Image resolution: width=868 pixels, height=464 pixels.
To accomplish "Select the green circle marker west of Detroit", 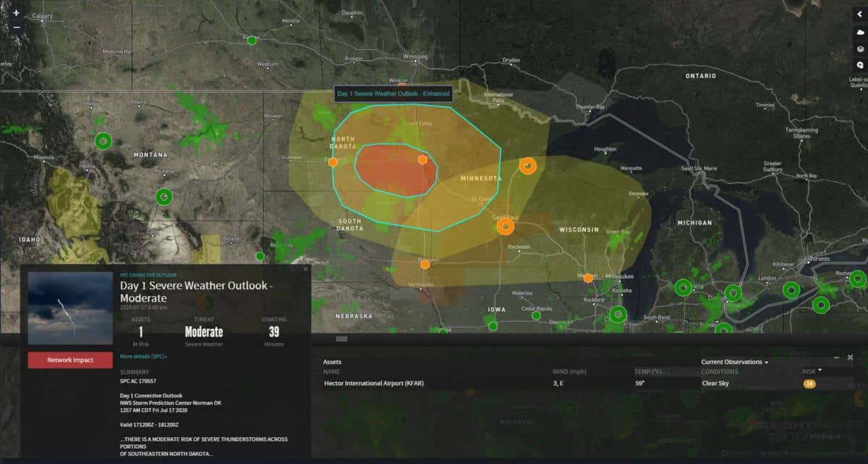I will [x=683, y=288].
